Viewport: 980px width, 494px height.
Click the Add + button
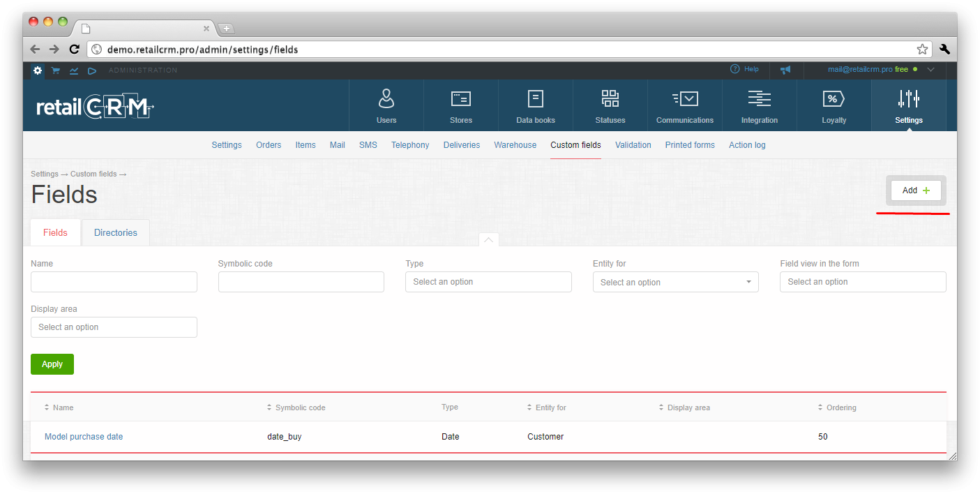point(916,190)
